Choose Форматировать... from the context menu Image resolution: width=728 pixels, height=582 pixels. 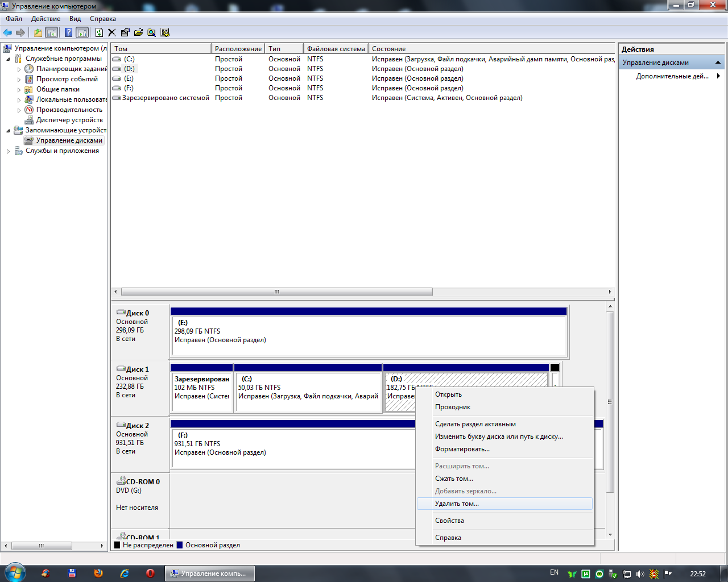pos(505,449)
